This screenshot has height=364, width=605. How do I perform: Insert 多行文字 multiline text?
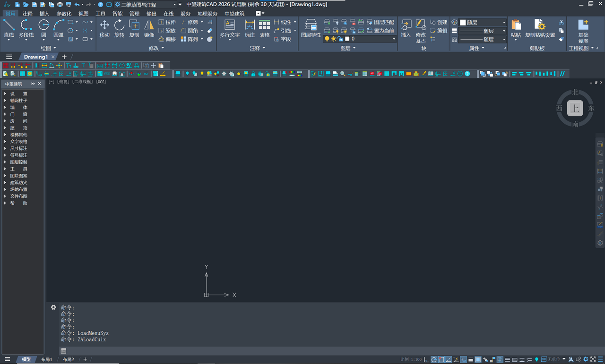[x=230, y=28]
